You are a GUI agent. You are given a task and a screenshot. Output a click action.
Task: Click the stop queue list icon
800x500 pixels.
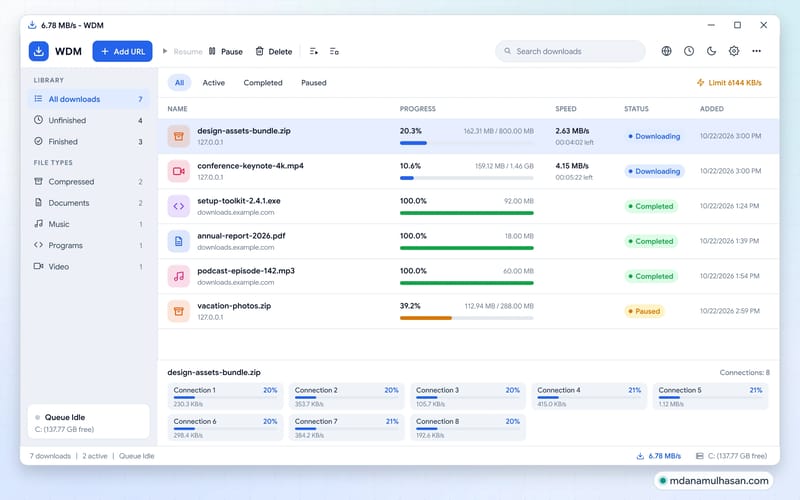tap(334, 52)
